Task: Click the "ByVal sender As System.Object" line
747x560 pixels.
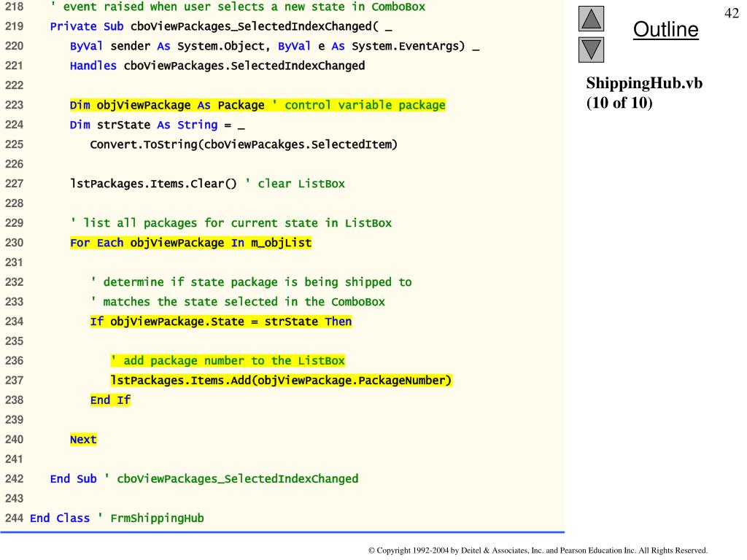Action: pyautogui.click(x=274, y=46)
